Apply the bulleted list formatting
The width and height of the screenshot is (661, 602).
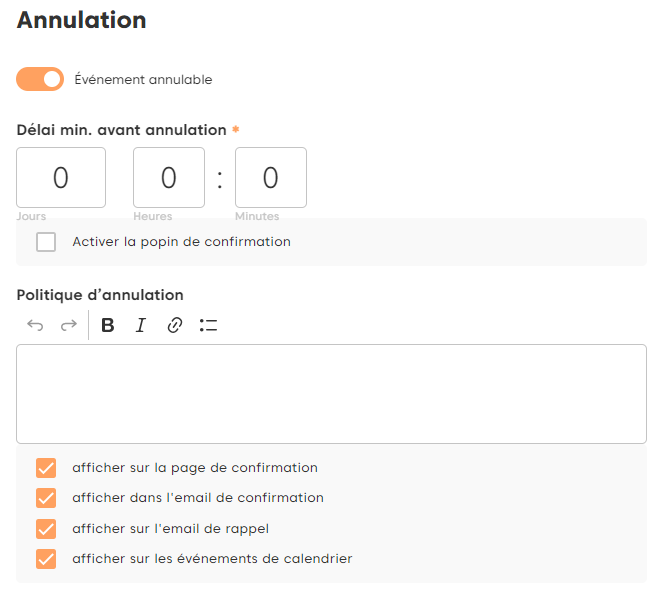[208, 325]
